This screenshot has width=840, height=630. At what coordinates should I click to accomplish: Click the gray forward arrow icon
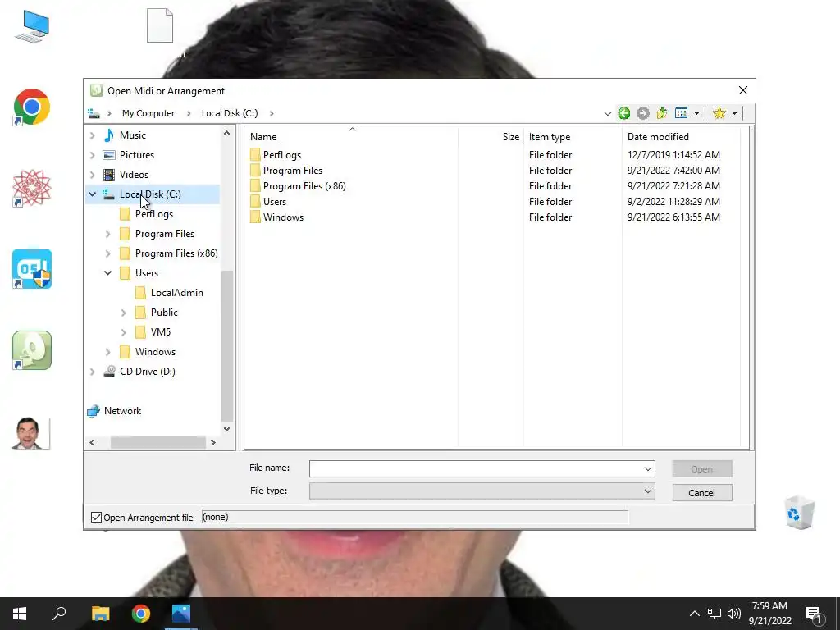click(x=643, y=113)
